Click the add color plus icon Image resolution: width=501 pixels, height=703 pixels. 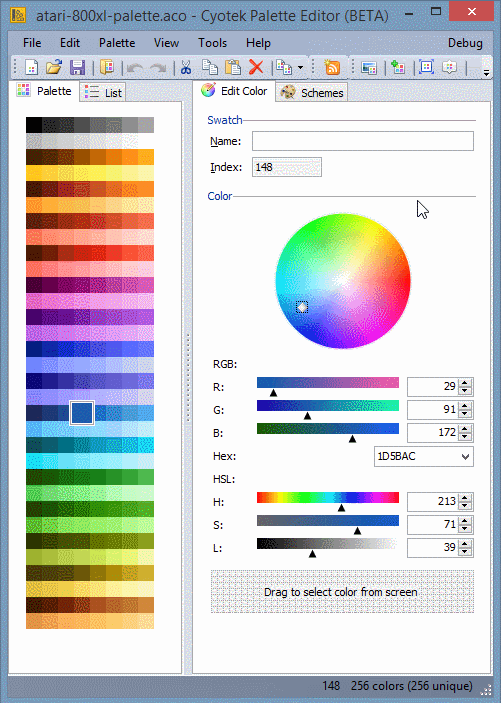tap(397, 67)
